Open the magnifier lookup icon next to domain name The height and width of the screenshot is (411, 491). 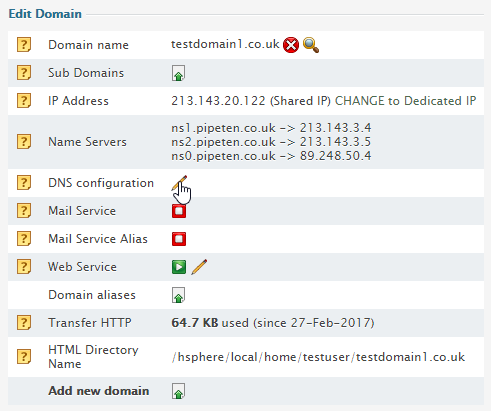click(311, 45)
